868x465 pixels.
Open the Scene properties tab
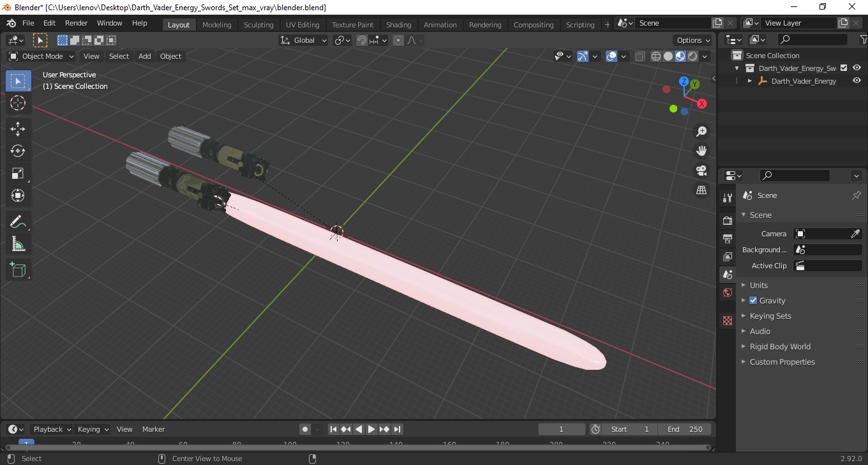727,275
